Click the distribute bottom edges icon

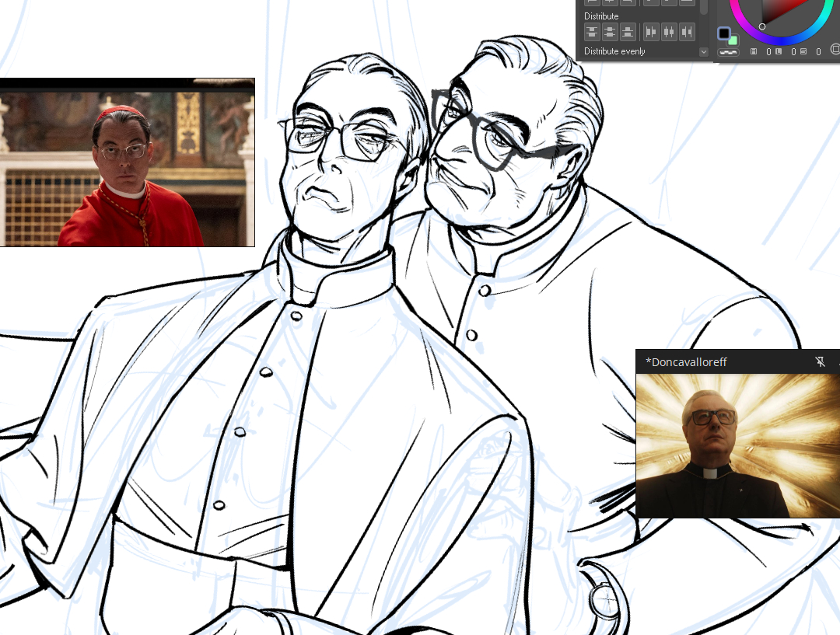click(x=628, y=32)
